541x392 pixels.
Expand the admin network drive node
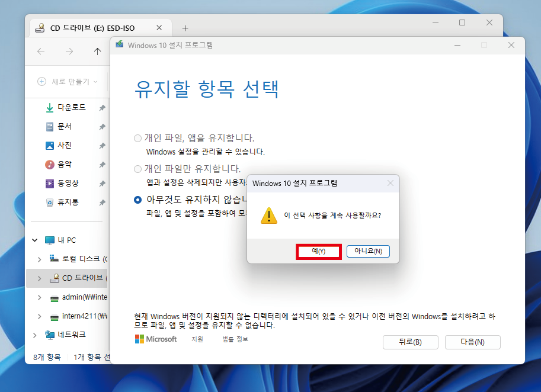[x=39, y=297]
